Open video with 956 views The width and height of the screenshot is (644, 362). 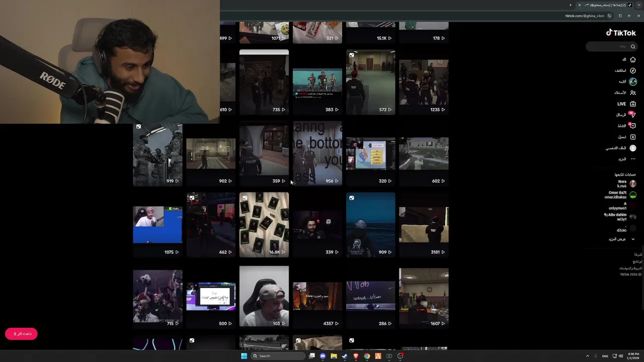[317, 153]
